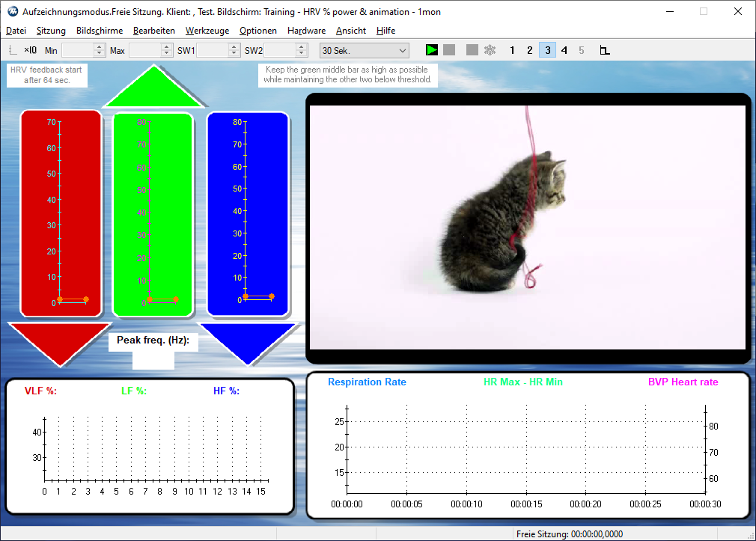Image resolution: width=756 pixels, height=541 pixels.
Task: Open the Bearbeiten menu
Action: [153, 31]
